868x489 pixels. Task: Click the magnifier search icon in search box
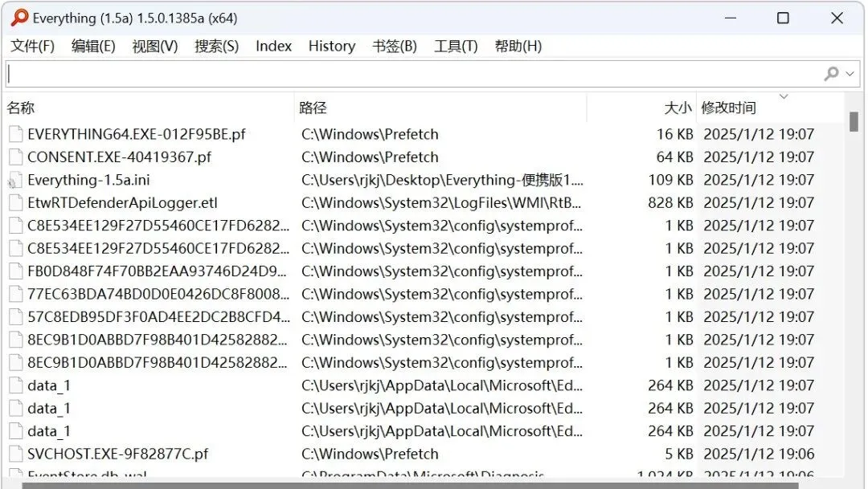[832, 74]
